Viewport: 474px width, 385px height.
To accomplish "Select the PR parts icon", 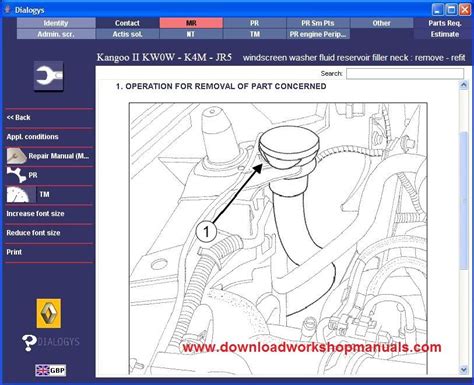I will coord(16,175).
